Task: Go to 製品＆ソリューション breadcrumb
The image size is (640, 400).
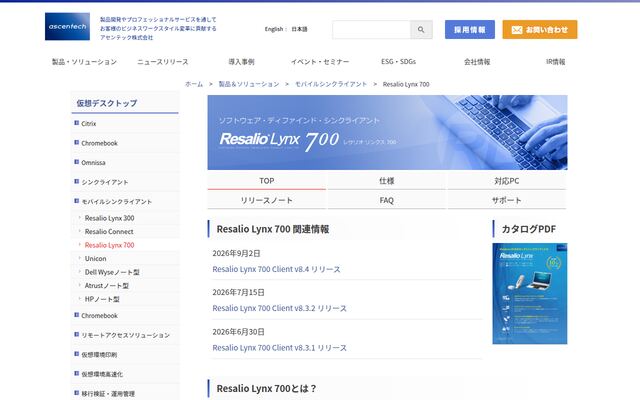Action: (x=249, y=84)
